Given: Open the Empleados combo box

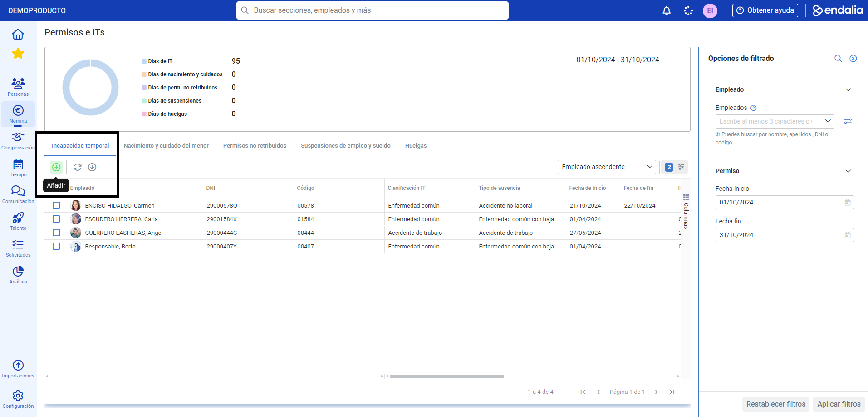Looking at the screenshot, I should click(775, 121).
